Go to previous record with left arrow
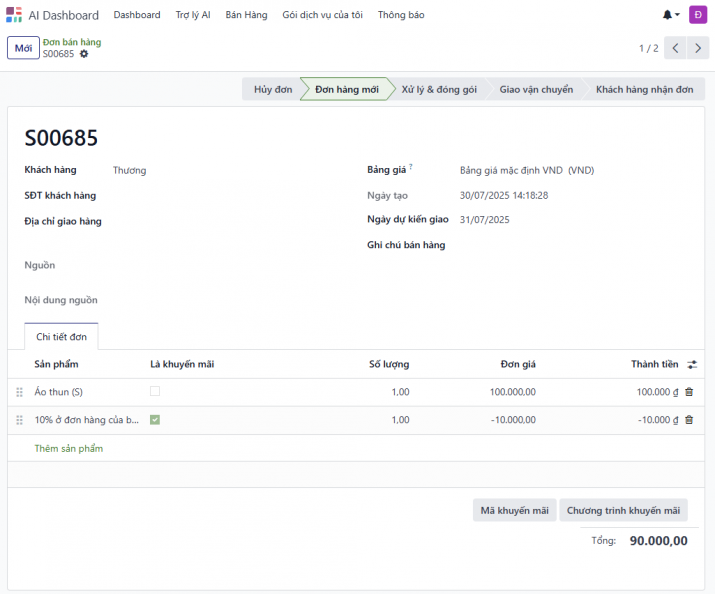This screenshot has width=715, height=594. [675, 48]
